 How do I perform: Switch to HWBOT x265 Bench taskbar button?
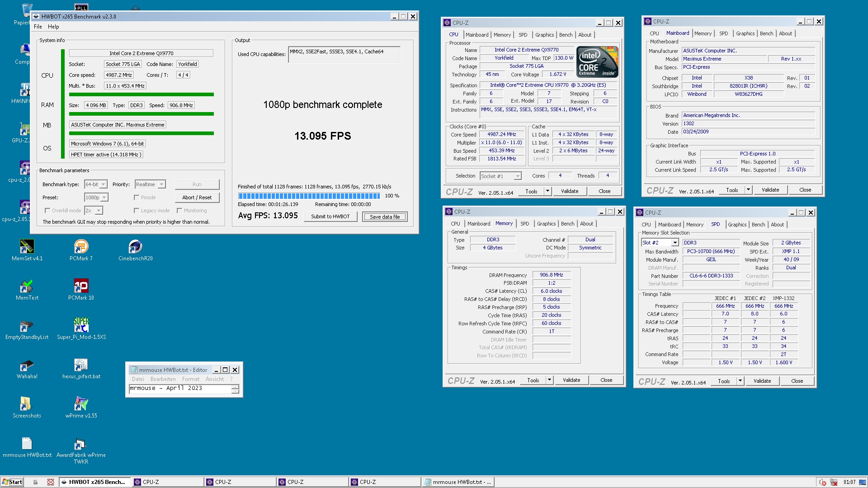click(x=95, y=482)
